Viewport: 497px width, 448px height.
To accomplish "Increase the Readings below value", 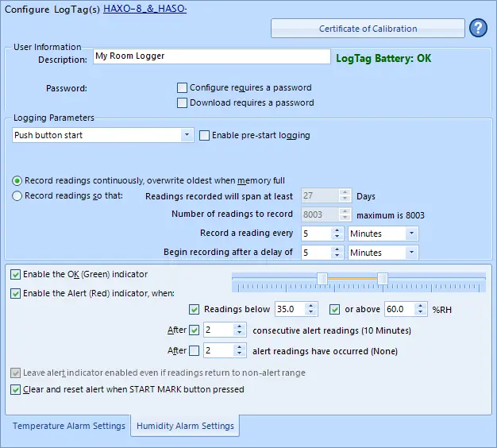I will coord(311,306).
